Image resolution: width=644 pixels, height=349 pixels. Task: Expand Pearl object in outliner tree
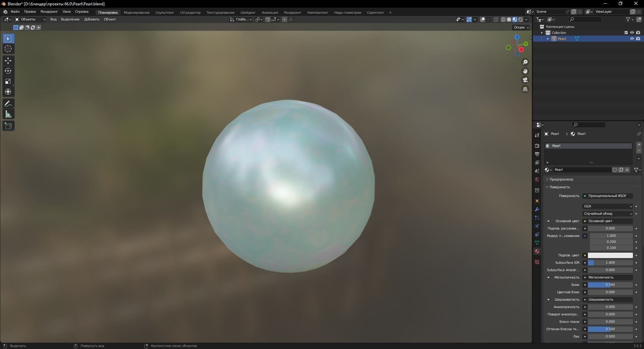coord(548,39)
